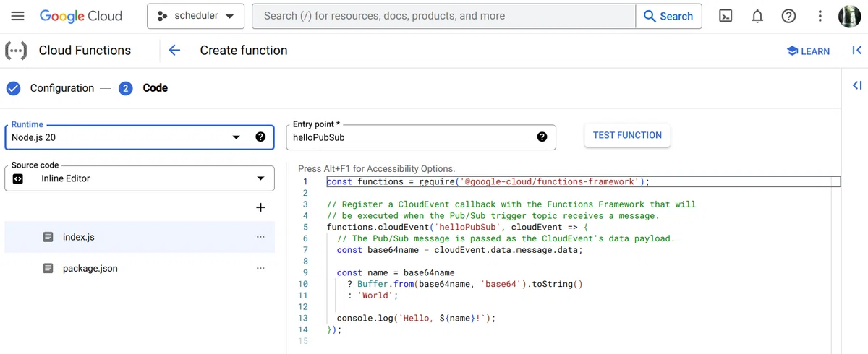Click the step 2 Code number badge
The image size is (868, 354).
[x=126, y=88]
